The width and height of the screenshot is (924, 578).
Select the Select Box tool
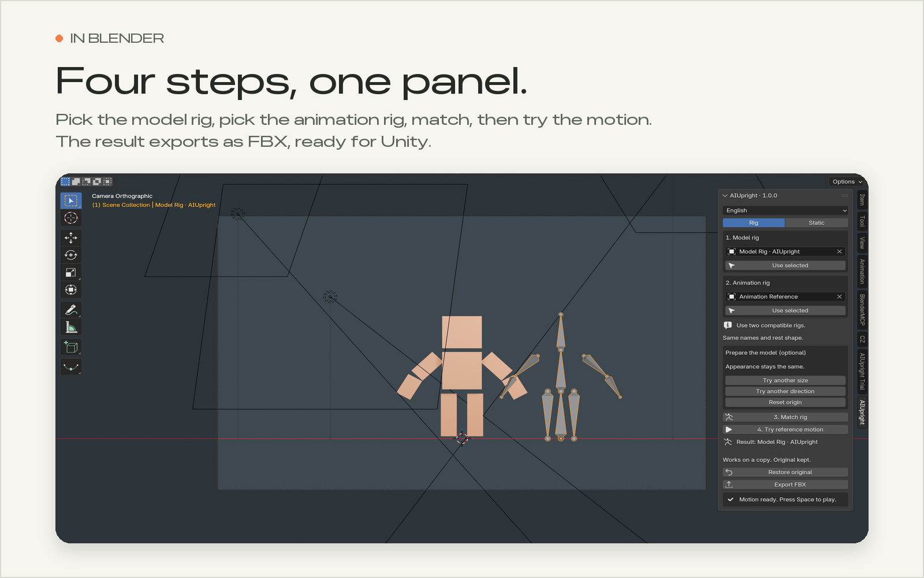coord(71,201)
